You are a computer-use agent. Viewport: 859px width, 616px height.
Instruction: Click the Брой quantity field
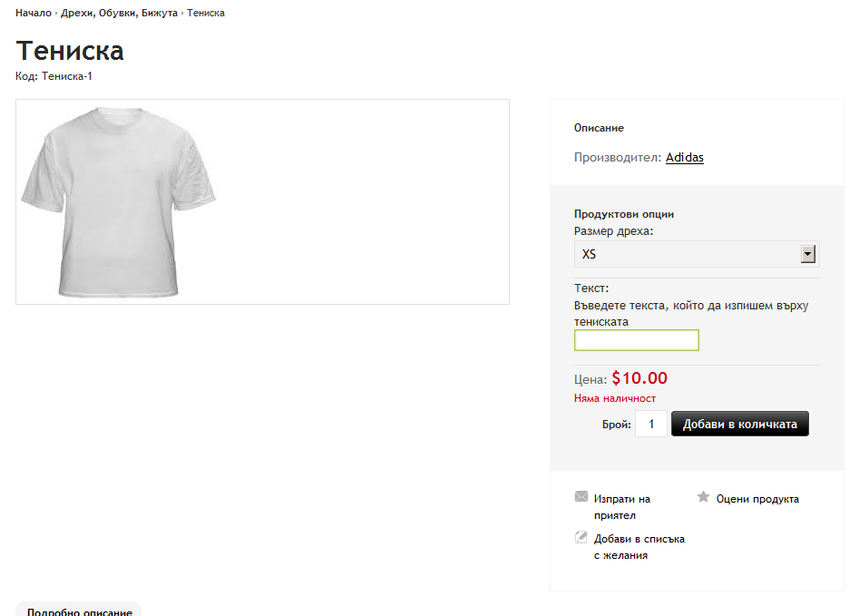(651, 424)
